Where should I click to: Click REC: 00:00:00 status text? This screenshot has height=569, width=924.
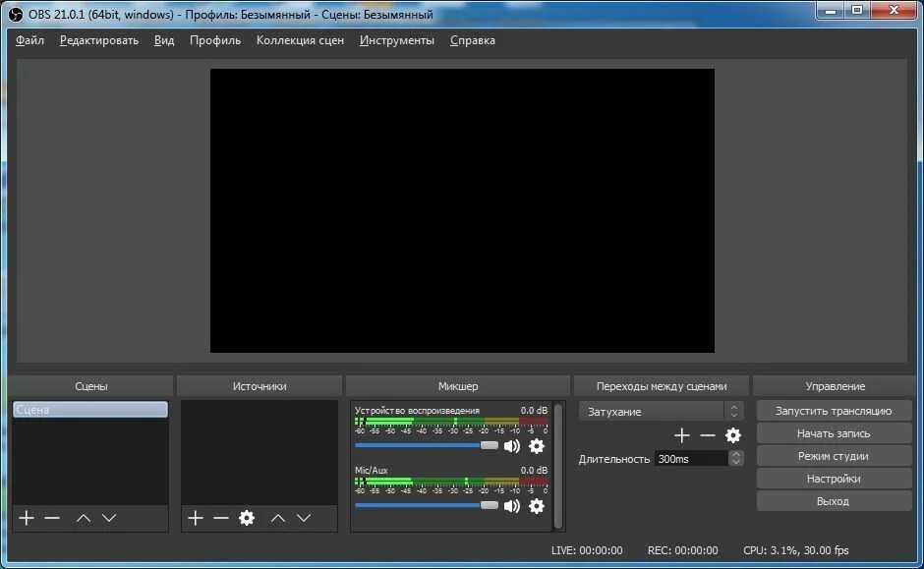click(x=682, y=550)
